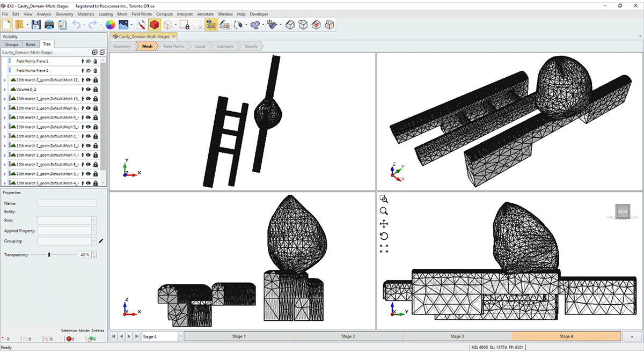Viewport: 644px width, 353px height.
Task: Toggle the lock on Volume 0_2
Action: click(x=96, y=89)
